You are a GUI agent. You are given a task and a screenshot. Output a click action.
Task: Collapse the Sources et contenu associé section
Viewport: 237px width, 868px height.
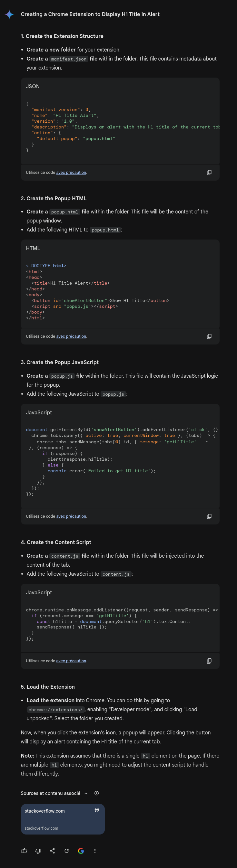(x=86, y=793)
